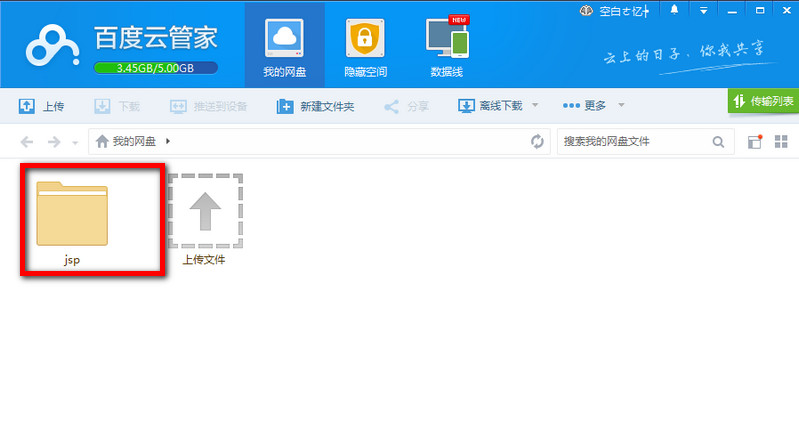This screenshot has width=799, height=445.
Task: Go back with the left arrow
Action: pyautogui.click(x=27, y=142)
